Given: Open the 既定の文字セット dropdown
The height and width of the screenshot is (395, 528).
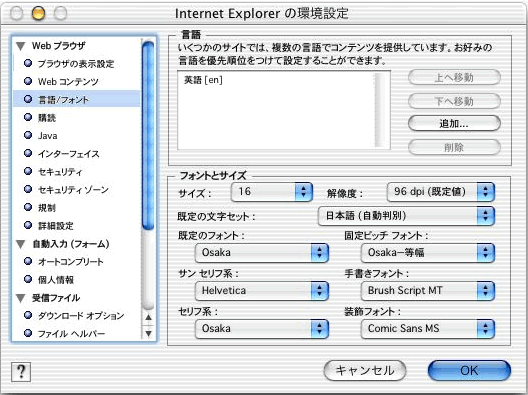Looking at the screenshot, I should [406, 216].
